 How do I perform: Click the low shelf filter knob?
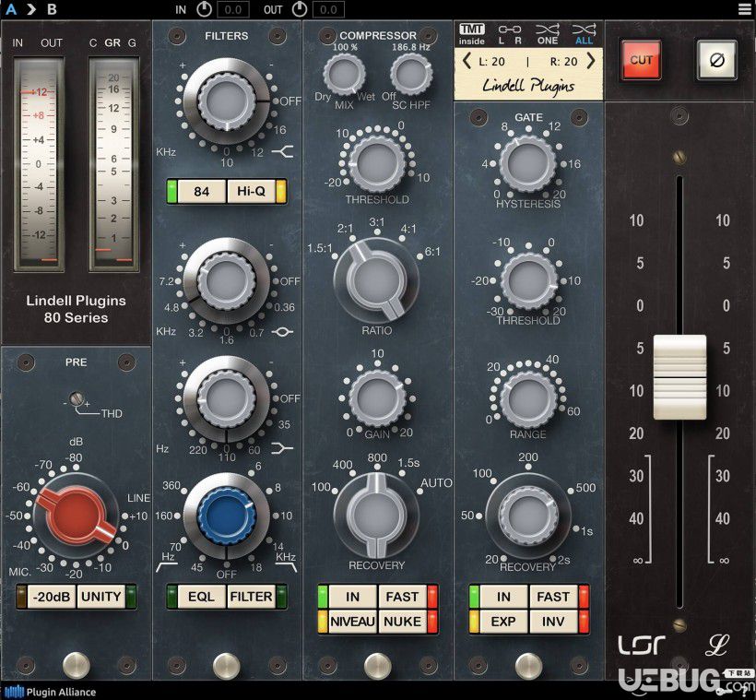point(226,398)
